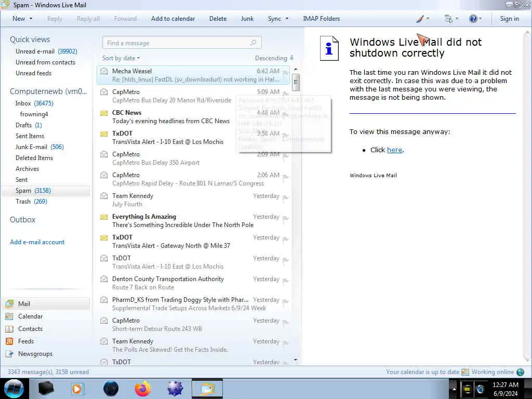
Task: Click message list scroll down arrow
Action: (x=296, y=360)
